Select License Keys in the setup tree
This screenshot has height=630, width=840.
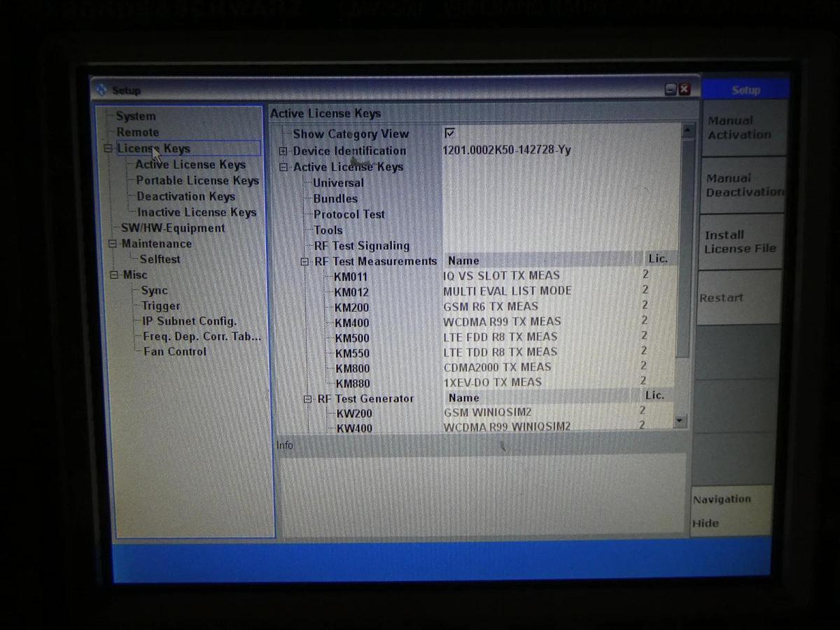coord(153,148)
